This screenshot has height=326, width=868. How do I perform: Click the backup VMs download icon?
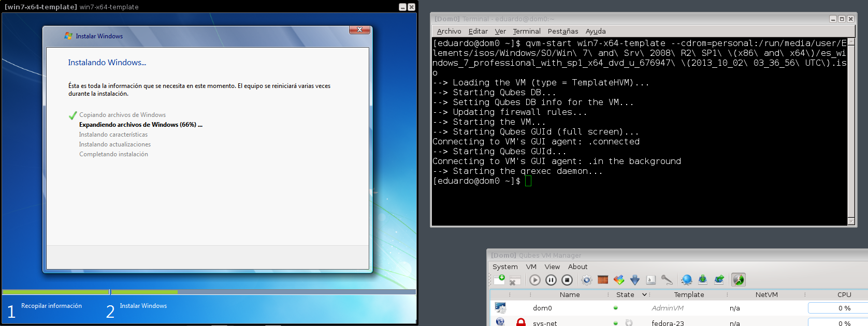coord(703,280)
